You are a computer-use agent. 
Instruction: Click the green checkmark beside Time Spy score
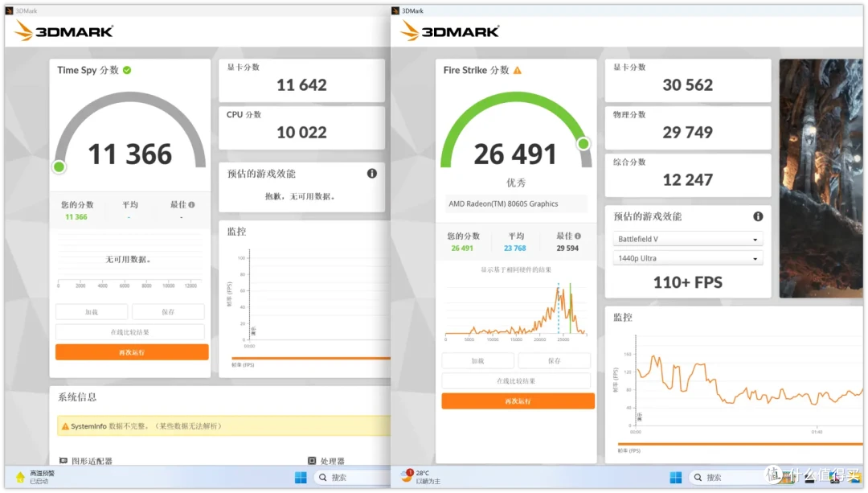[127, 70]
